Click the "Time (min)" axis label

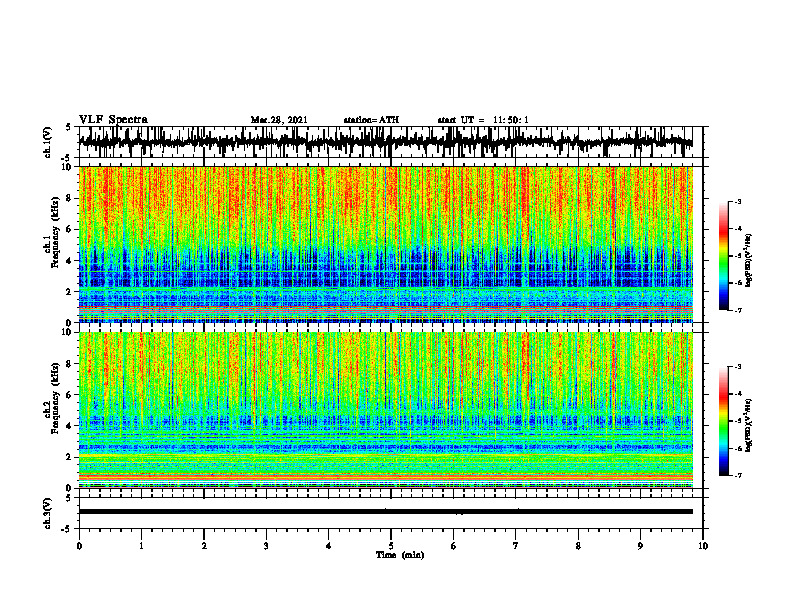point(400,555)
